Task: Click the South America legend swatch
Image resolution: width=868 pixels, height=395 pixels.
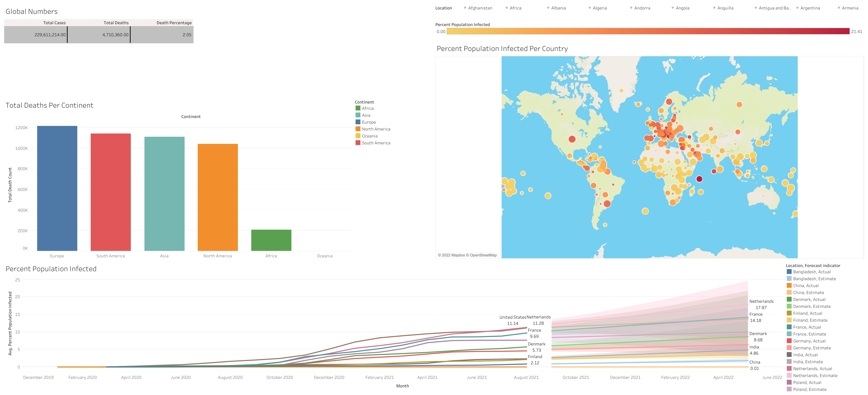Action: click(x=358, y=143)
